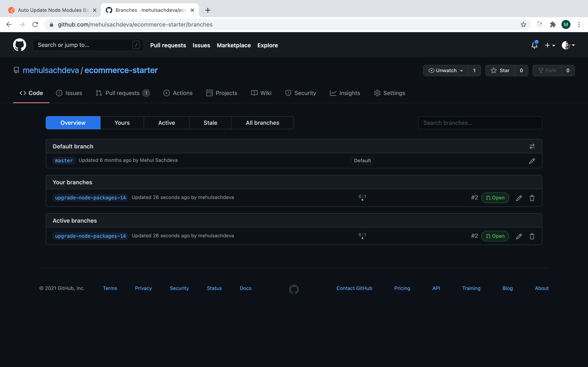
Task: Expand the Unwatch dropdown
Action: point(446,71)
